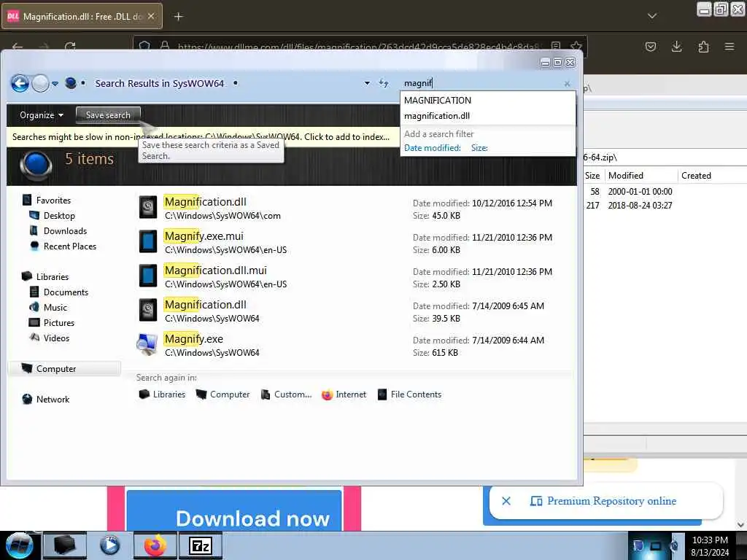Open Libraries in navigation pane
Viewport: 747px width, 560px height.
coord(52,276)
